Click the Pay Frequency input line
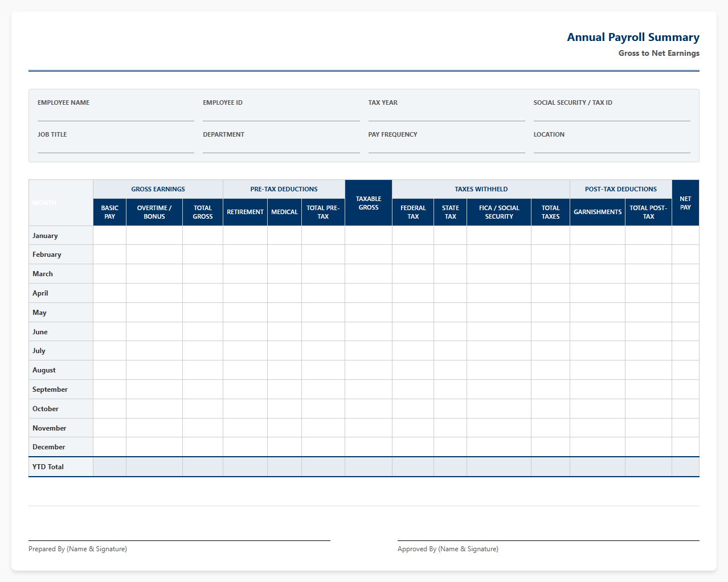The image size is (728, 582). [447, 147]
